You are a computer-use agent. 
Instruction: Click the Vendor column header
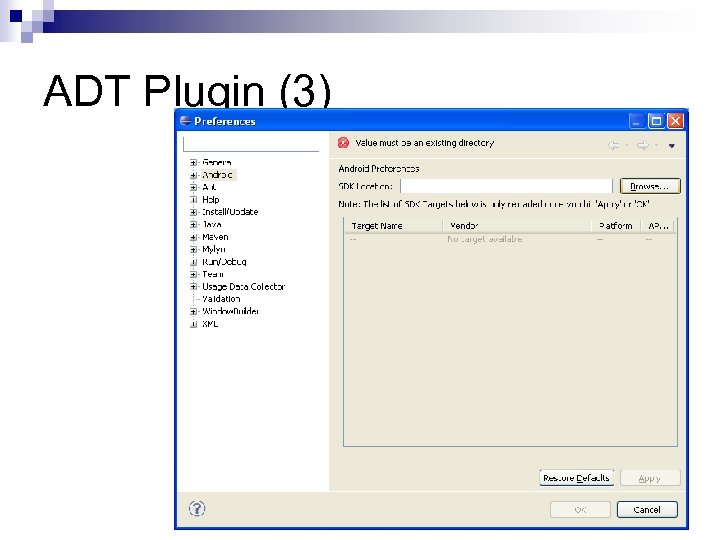point(517,226)
